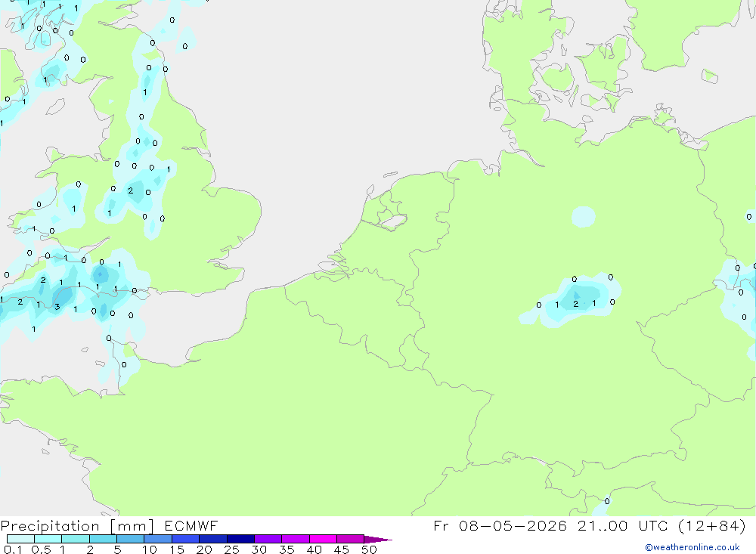Click the forecast date 'Fr 08-05-2026 21..00 UTC (12+84)'
The image size is (756, 554).
coord(589,525)
